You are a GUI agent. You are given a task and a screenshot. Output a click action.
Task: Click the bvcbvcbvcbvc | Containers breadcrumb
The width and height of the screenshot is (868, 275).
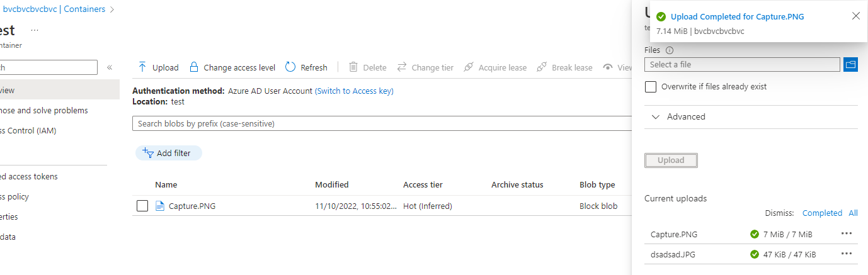point(54,9)
